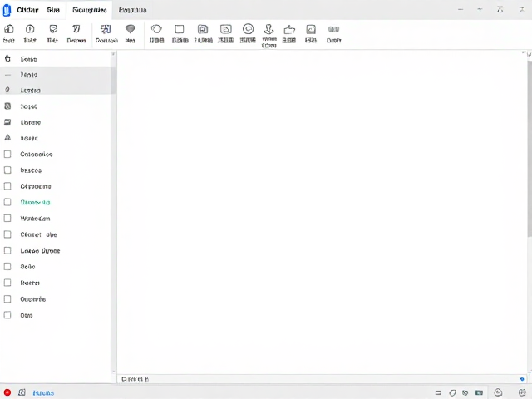Image resolution: width=532 pixels, height=399 pixels.
Task: Click the sidebar scrollbar's downward arrow
Action: 113,372
